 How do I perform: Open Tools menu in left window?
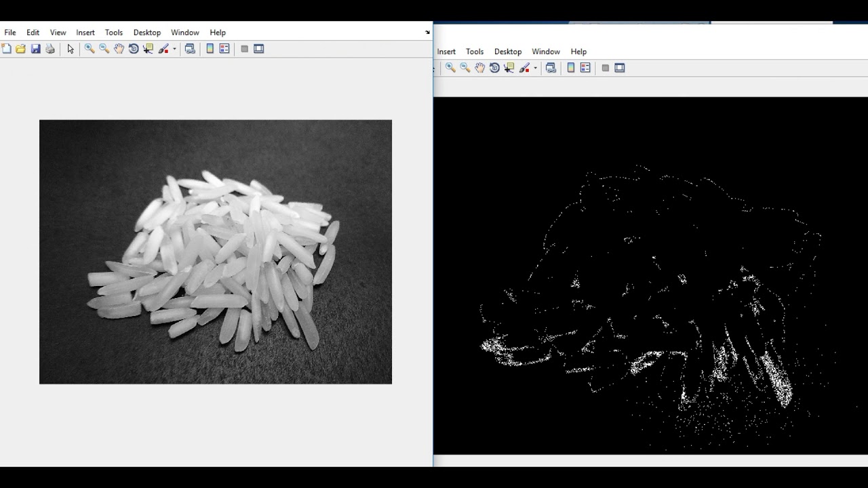click(x=114, y=33)
